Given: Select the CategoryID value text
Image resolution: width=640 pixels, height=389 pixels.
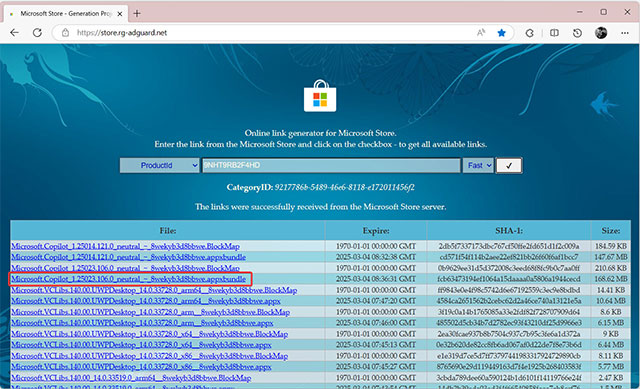Looking at the screenshot, I should coord(344,187).
